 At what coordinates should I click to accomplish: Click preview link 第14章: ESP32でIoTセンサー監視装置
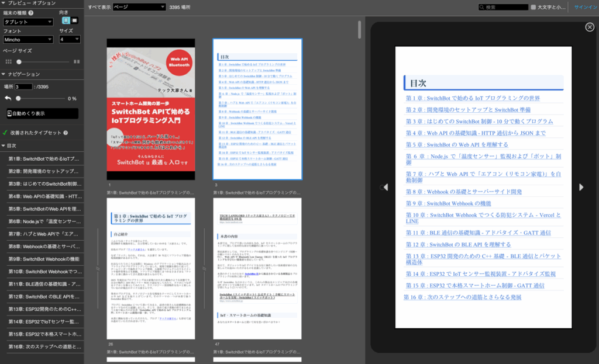[481, 274]
